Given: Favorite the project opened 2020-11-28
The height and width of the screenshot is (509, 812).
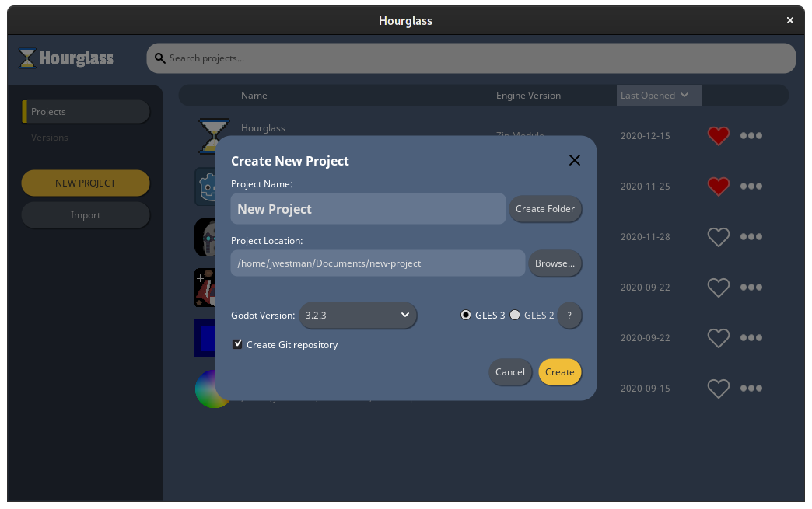Looking at the screenshot, I should (x=718, y=237).
